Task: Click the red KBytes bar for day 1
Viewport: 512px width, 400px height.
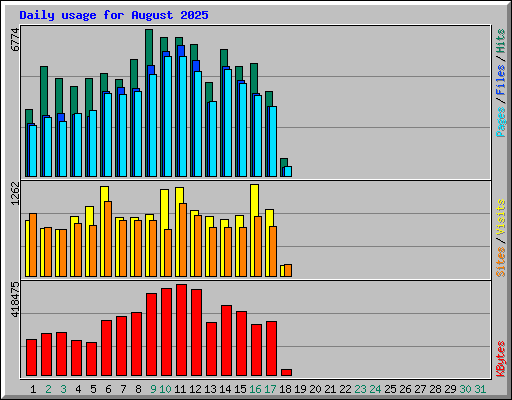Action: 31,357
